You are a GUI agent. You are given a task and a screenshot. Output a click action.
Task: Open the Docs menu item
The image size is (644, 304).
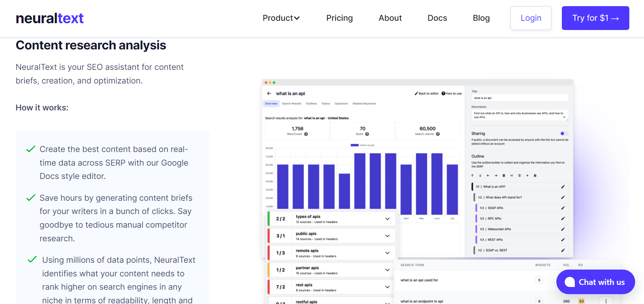pos(437,18)
